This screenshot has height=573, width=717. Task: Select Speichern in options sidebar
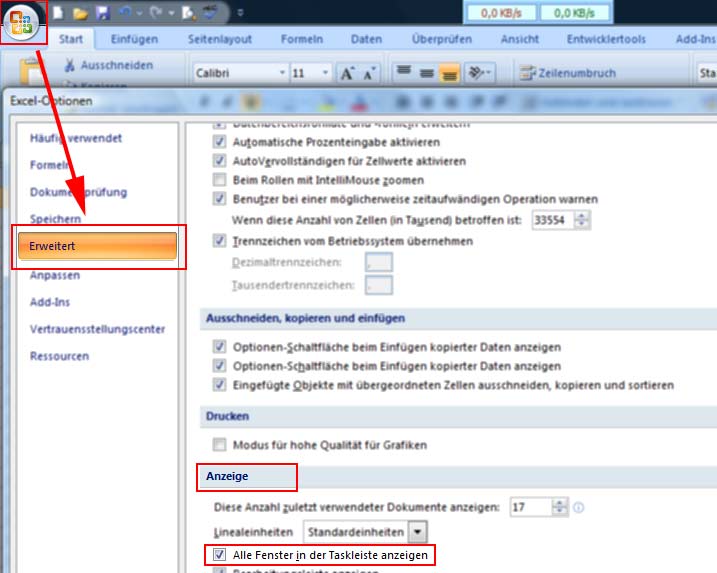(x=55, y=219)
